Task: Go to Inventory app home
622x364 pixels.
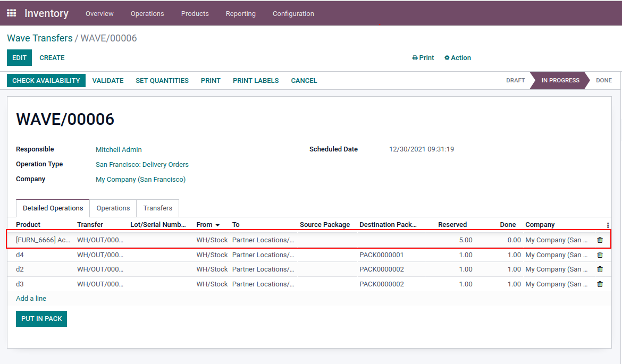Action: pos(46,13)
